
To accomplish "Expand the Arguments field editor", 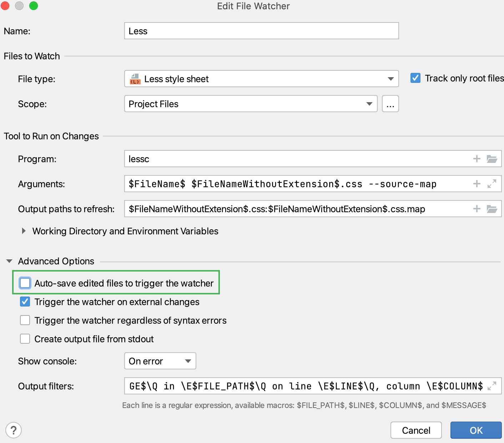I will pyautogui.click(x=492, y=184).
